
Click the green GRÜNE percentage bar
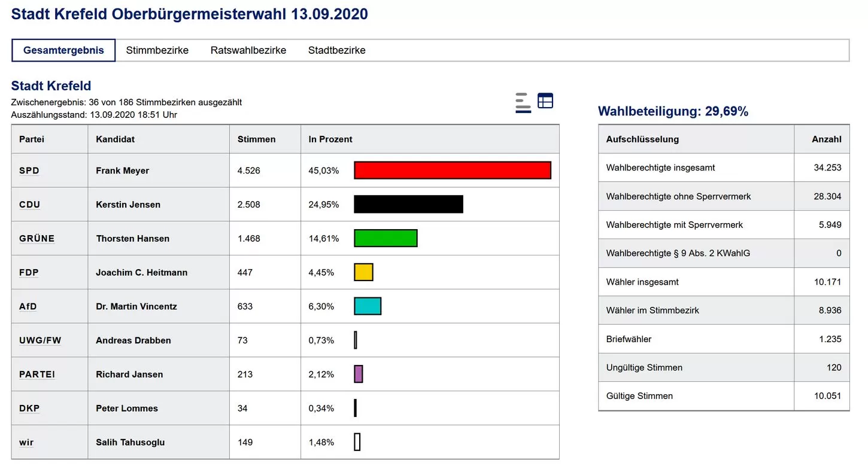(386, 239)
